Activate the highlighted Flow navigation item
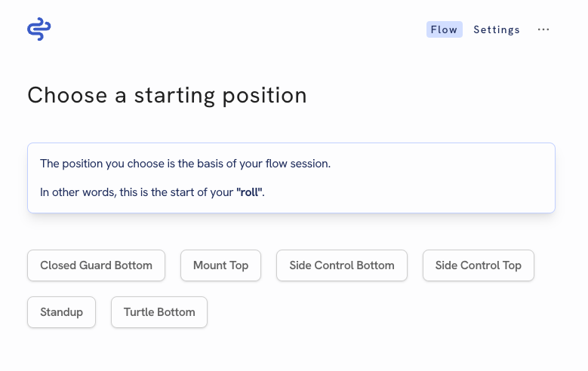 point(445,29)
